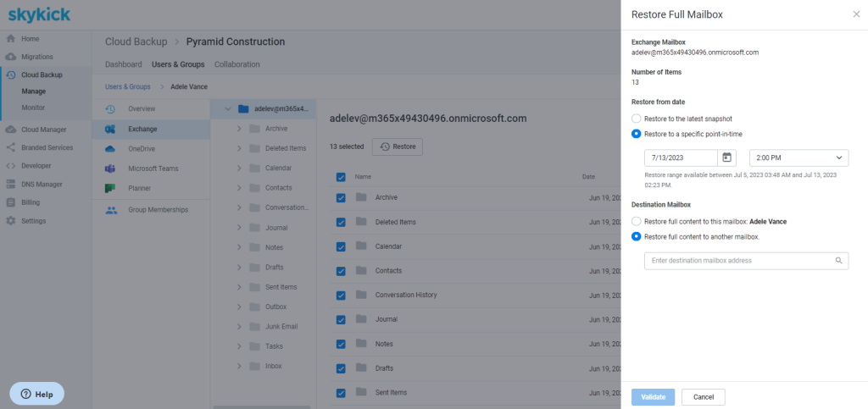Click the Planner icon
This screenshot has width=868, height=409.
tap(110, 188)
